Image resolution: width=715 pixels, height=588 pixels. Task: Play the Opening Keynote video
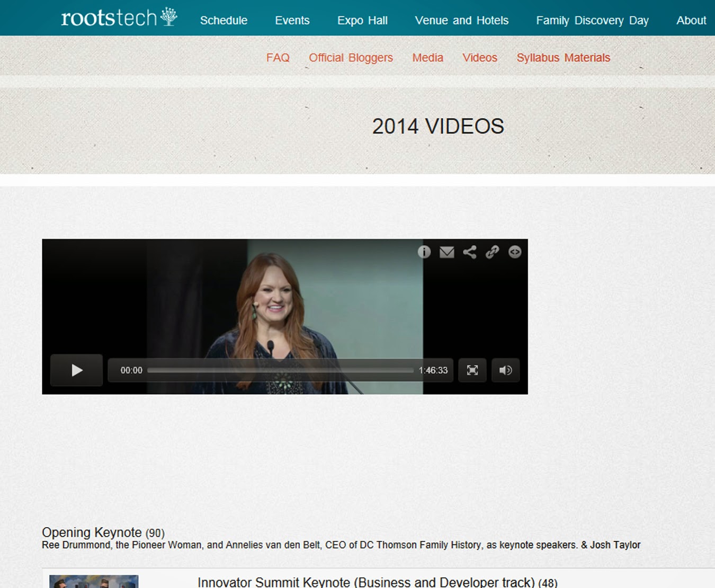click(x=77, y=370)
